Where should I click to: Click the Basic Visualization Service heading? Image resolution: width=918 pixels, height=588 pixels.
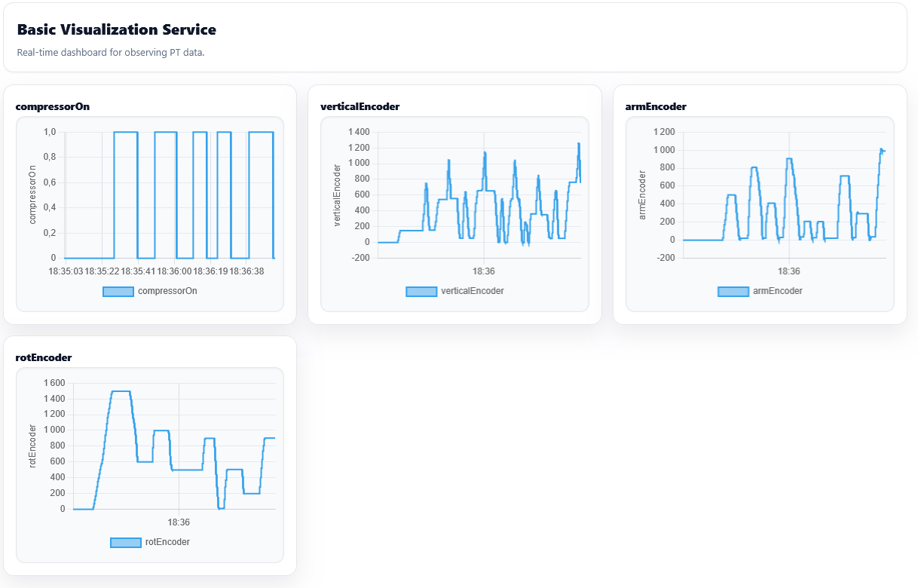(117, 30)
